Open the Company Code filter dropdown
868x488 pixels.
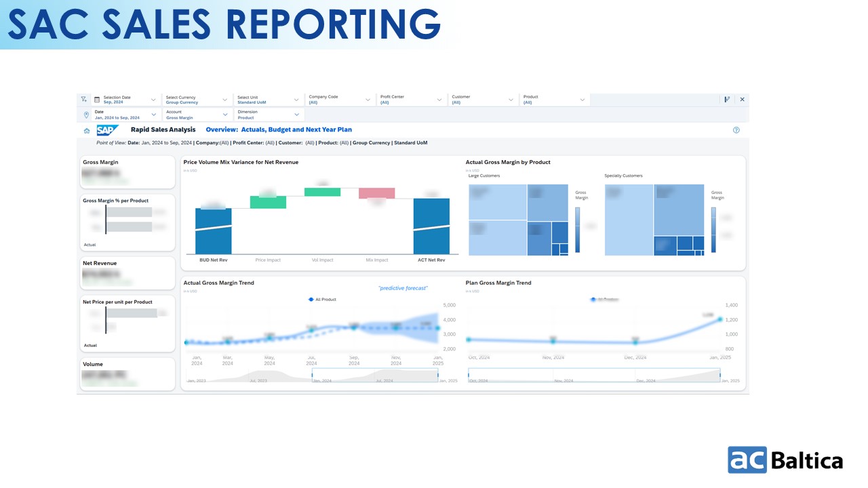pyautogui.click(x=368, y=100)
